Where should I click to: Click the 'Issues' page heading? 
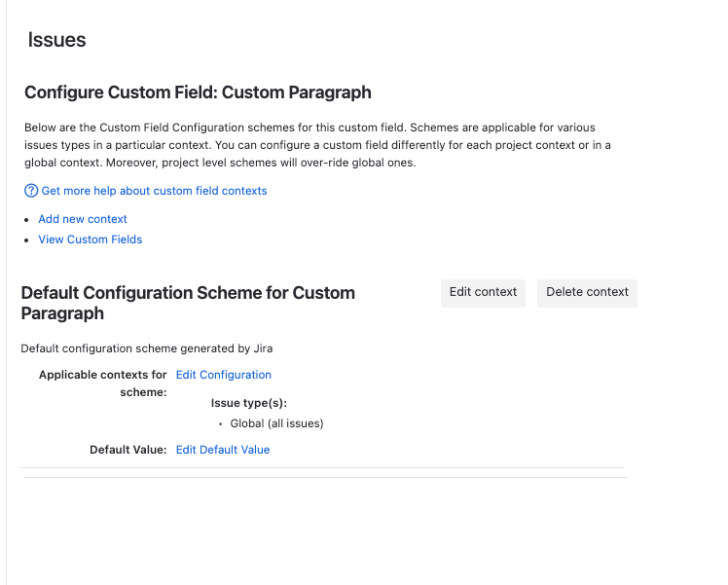pos(57,40)
